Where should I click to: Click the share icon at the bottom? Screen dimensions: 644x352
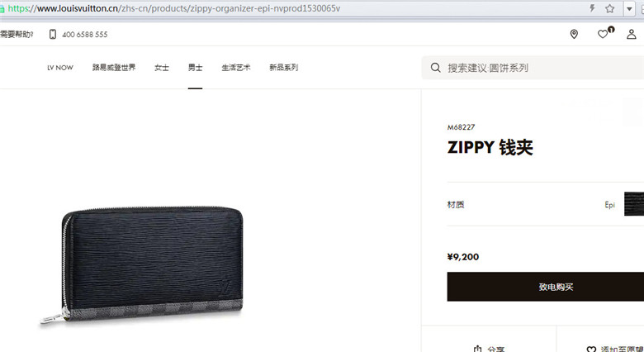(478, 349)
